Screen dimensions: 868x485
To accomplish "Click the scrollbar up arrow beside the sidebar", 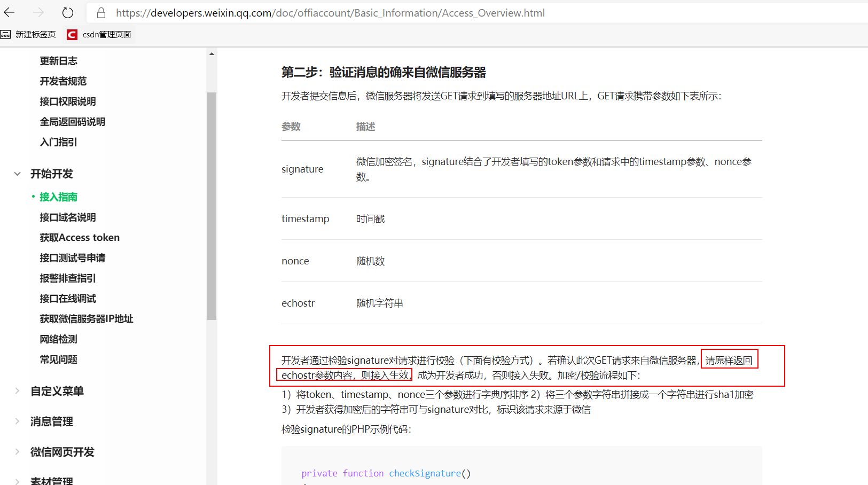I will [211, 53].
